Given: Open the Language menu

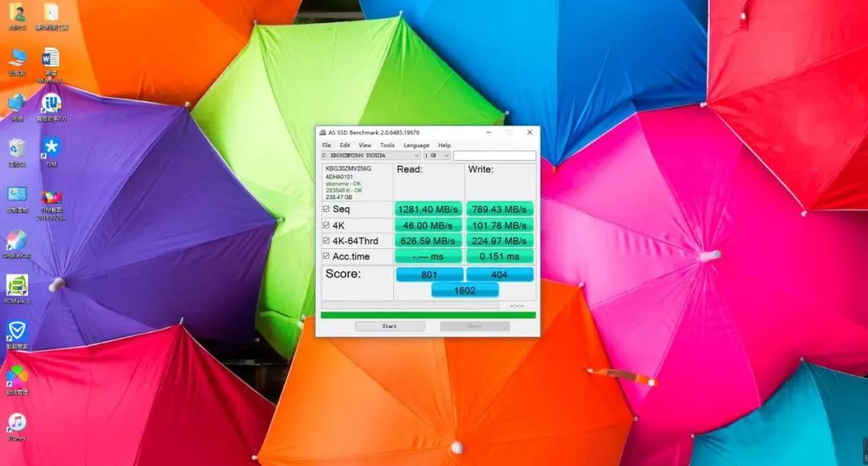Looking at the screenshot, I should pyautogui.click(x=416, y=145).
